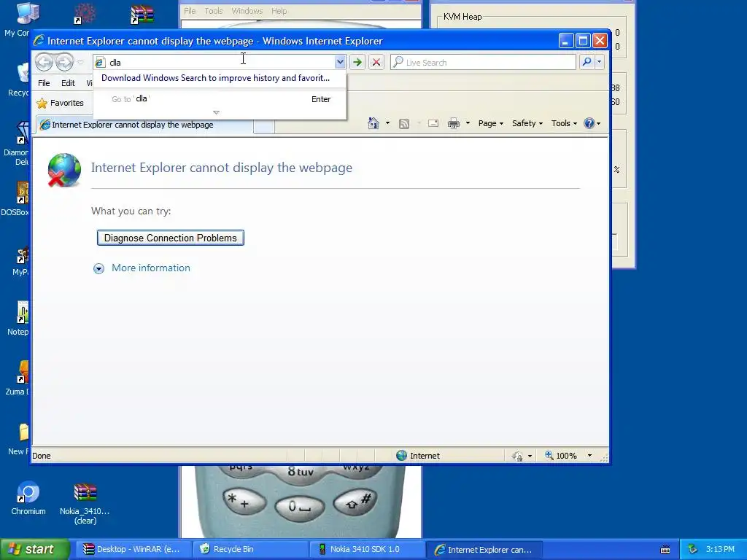Click the green Go arrow button
This screenshot has height=560, width=747.
[x=357, y=63]
